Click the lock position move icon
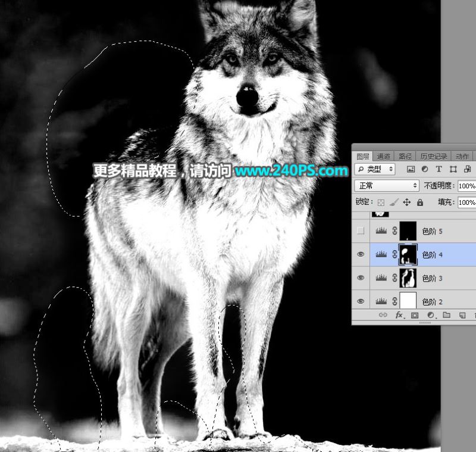The width and height of the screenshot is (476, 452). pyautogui.click(x=407, y=202)
